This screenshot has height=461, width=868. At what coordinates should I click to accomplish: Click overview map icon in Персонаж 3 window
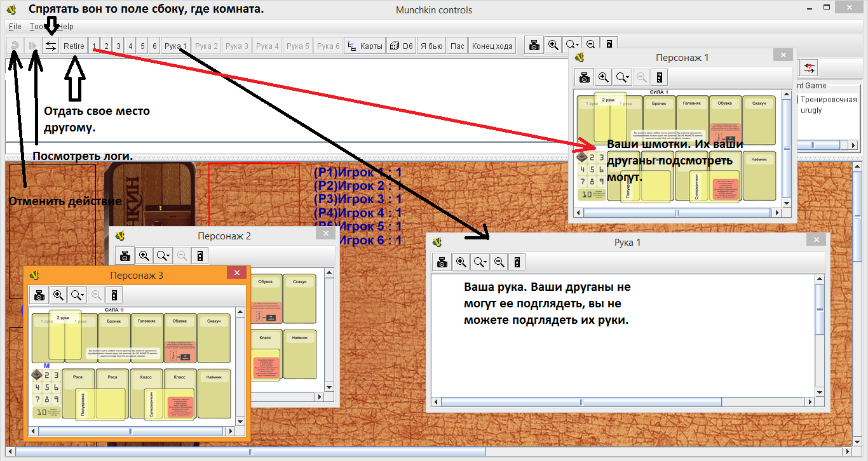coord(114,295)
